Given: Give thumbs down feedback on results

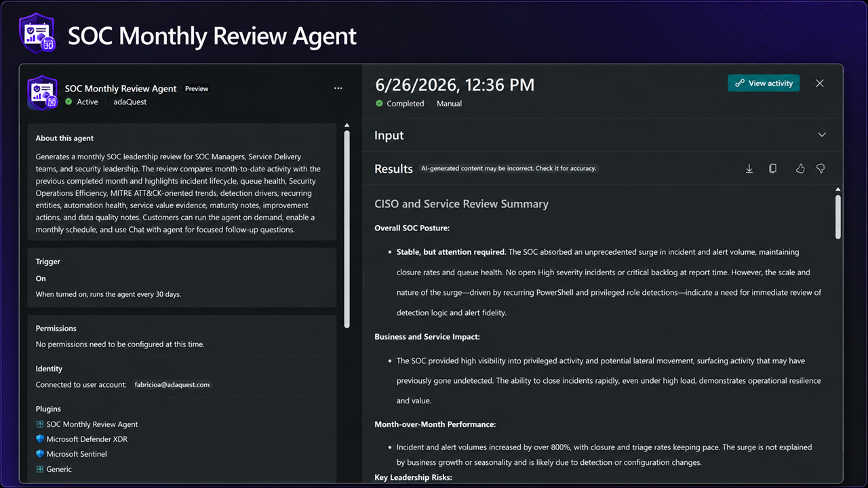Looking at the screenshot, I should [x=821, y=169].
